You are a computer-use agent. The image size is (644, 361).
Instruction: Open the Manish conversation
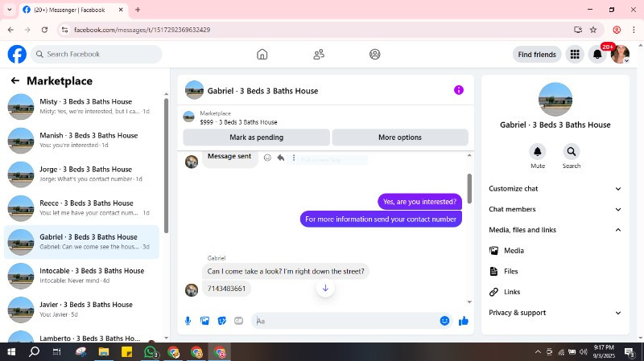tap(81, 140)
